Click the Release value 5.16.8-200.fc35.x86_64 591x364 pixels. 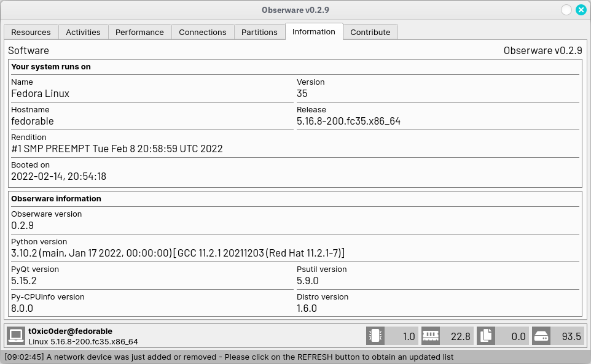coord(349,121)
